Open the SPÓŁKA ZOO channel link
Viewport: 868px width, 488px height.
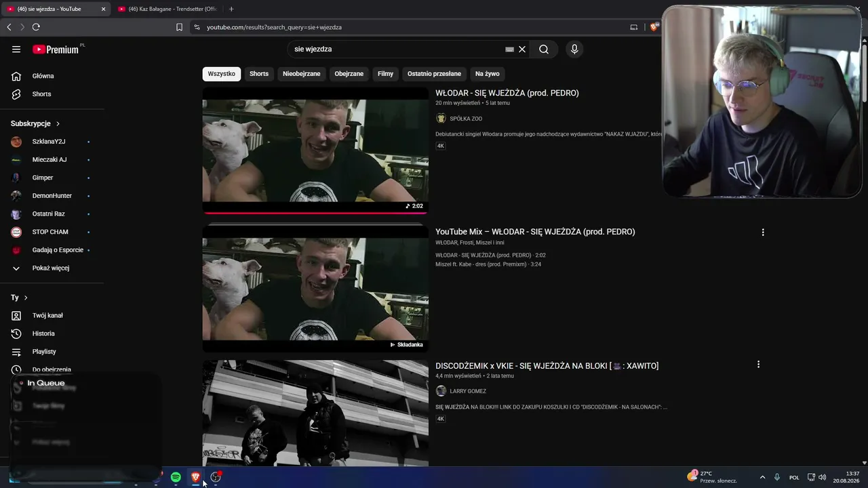[x=466, y=119]
